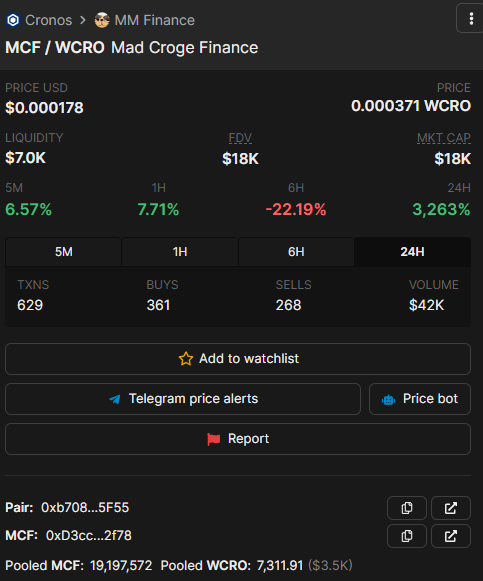Click the FDV label

pyautogui.click(x=240, y=138)
